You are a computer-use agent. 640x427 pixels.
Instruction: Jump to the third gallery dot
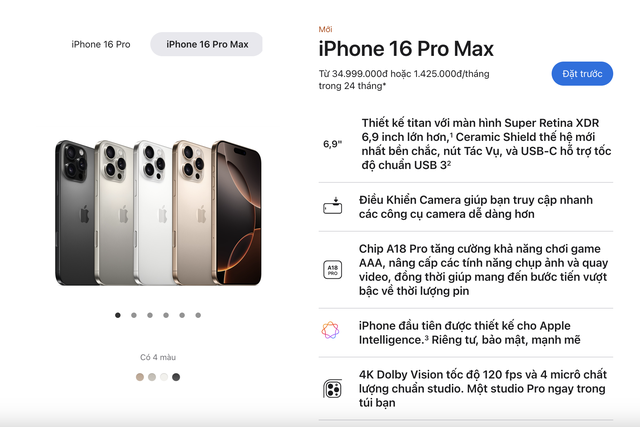pos(150,315)
